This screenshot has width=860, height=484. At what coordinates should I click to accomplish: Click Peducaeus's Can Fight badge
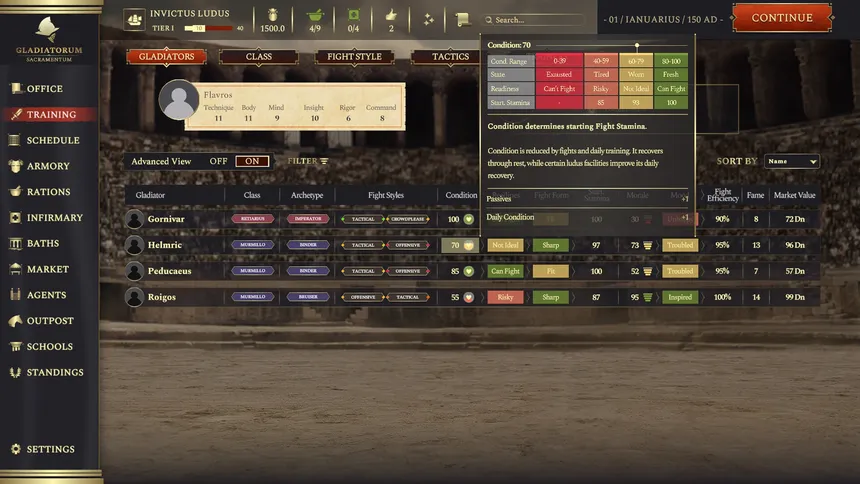pos(505,271)
